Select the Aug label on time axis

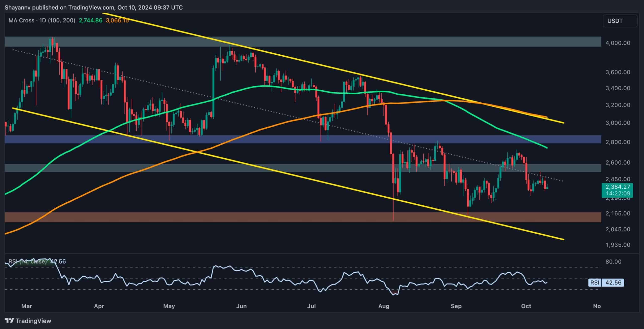[384, 306]
